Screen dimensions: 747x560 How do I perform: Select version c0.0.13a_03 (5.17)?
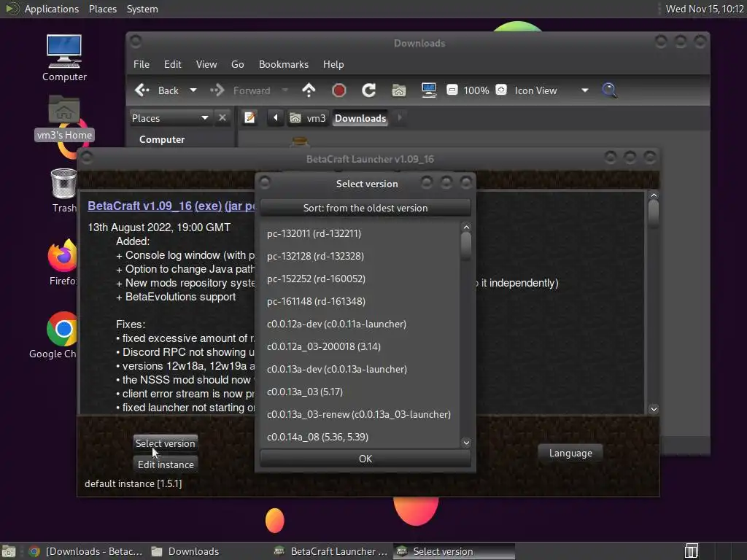(x=360, y=392)
